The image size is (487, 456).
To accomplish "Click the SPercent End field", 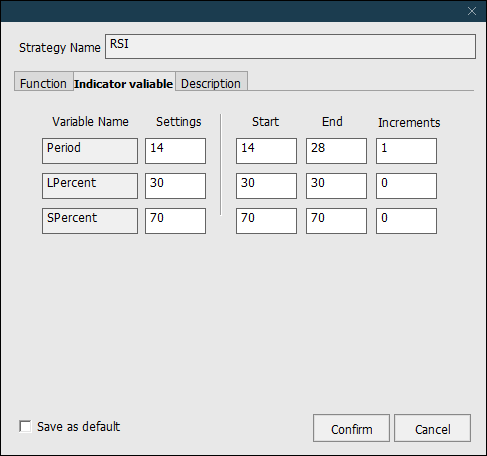I will (336, 221).
